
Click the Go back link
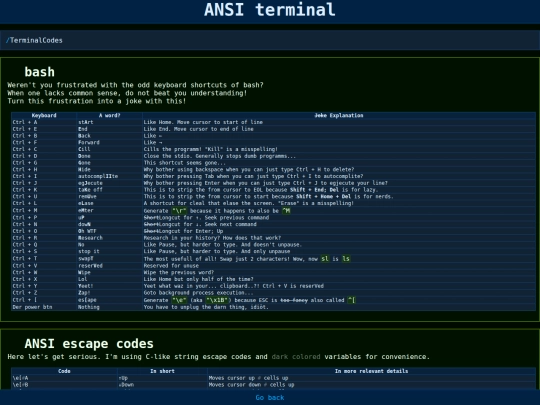(270, 397)
